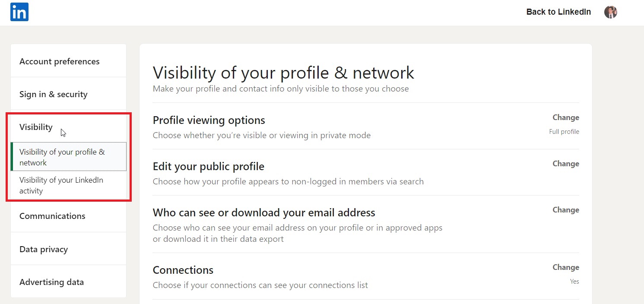The height and width of the screenshot is (304, 644).
Task: Click Back to LinkedIn link
Action: coord(558,12)
